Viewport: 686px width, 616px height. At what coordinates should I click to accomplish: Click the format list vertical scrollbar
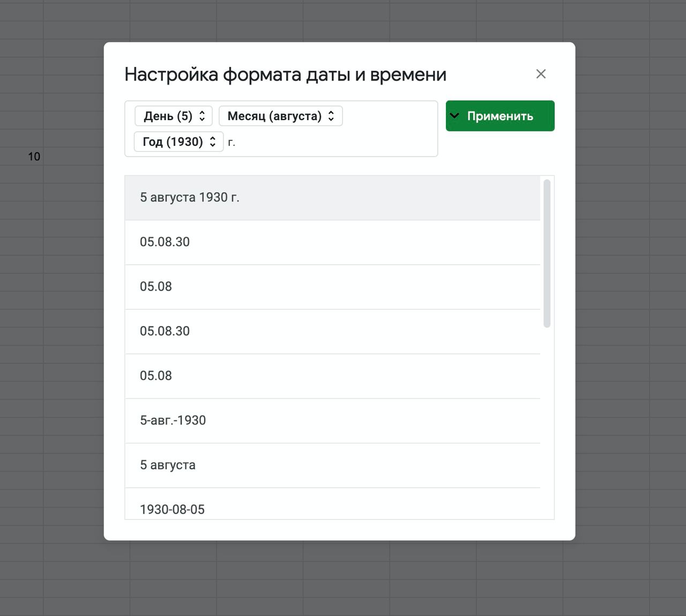[547, 253]
